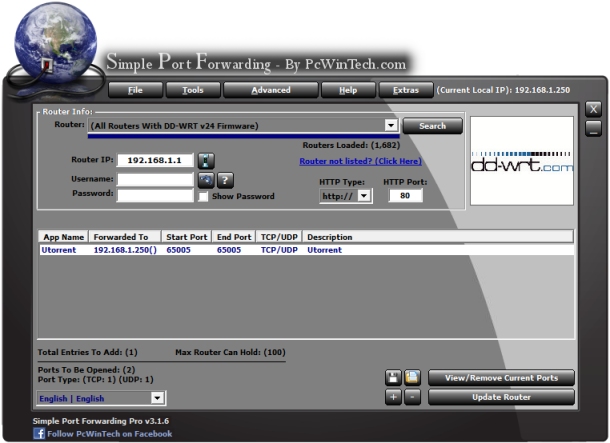Click the question mark help icon

click(225, 180)
